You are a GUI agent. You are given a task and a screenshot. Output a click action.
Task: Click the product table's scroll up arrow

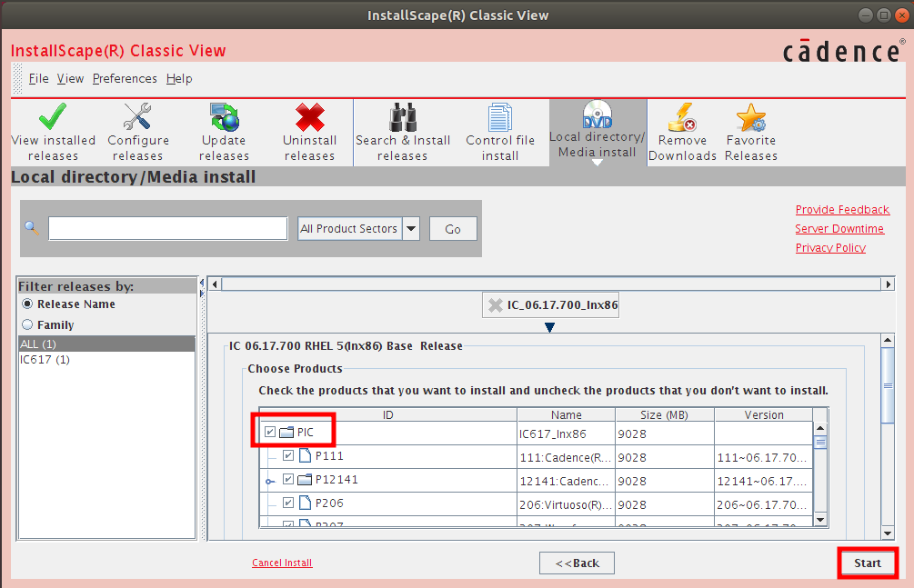820,428
